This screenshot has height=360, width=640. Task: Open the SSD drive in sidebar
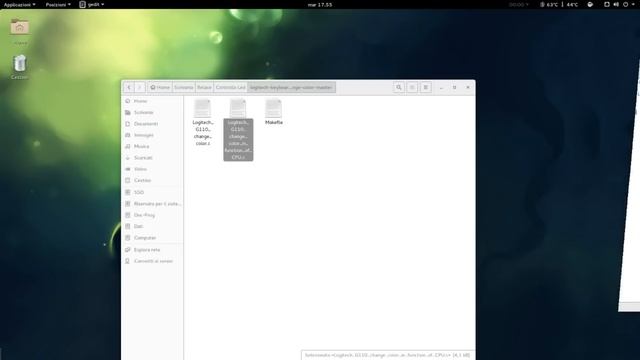[x=153, y=192]
